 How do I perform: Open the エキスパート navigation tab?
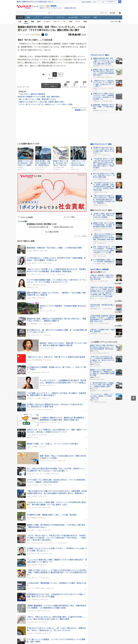[48, 17]
